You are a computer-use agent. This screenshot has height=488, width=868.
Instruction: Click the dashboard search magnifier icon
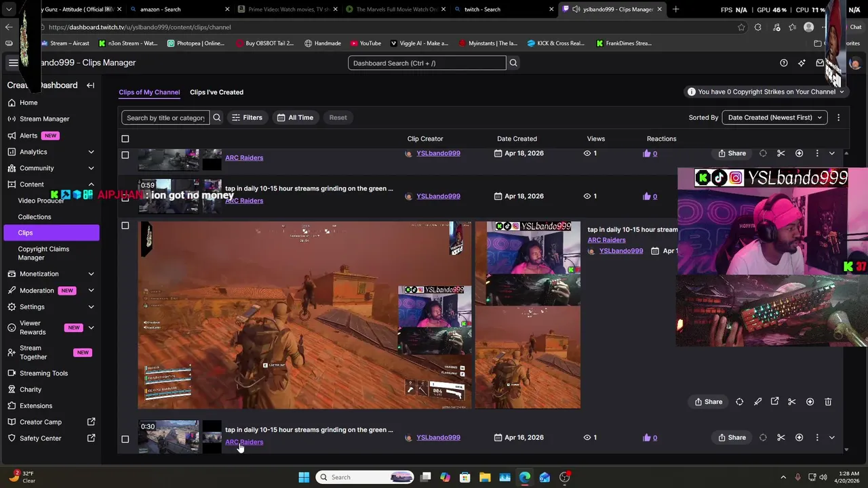tap(513, 63)
